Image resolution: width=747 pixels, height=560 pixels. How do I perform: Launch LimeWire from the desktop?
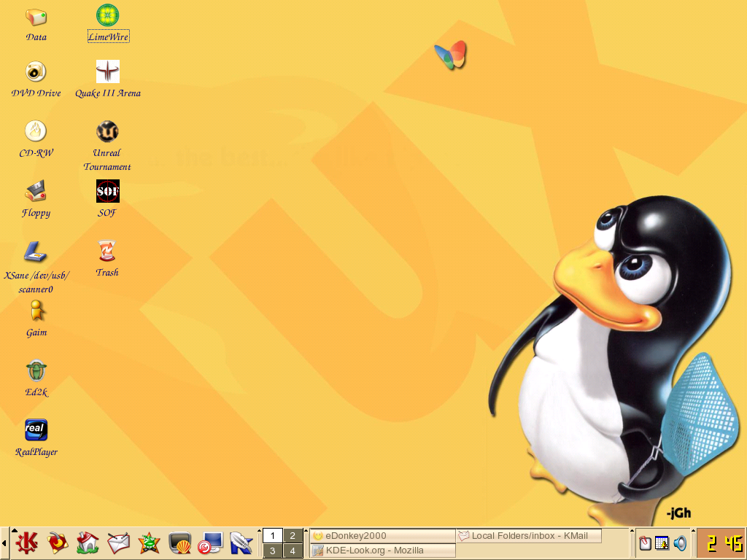click(x=108, y=15)
